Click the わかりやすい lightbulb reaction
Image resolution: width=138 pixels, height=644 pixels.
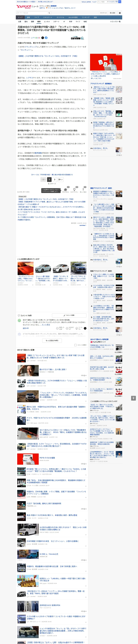pos(74,190)
